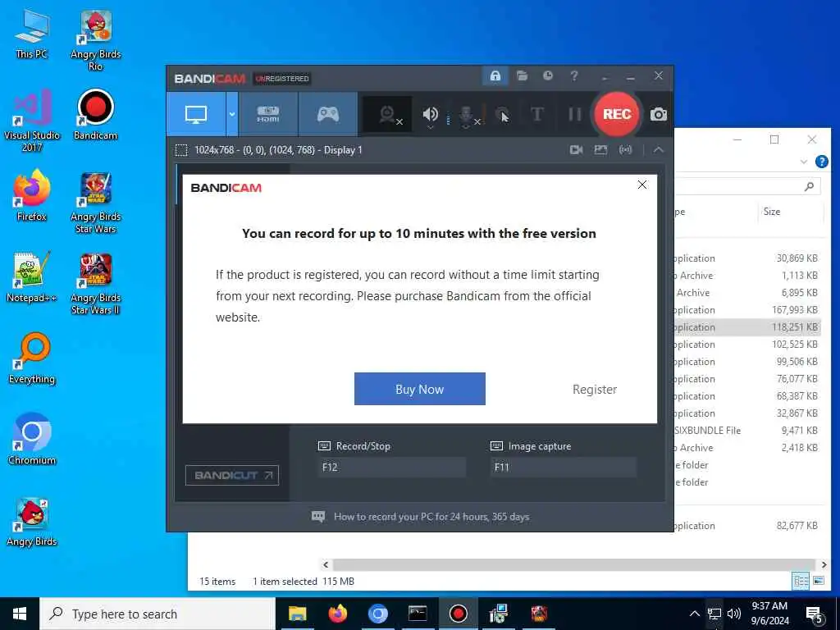Open the taskbar volume control
Screen dimensions: 840x630
(x=734, y=614)
